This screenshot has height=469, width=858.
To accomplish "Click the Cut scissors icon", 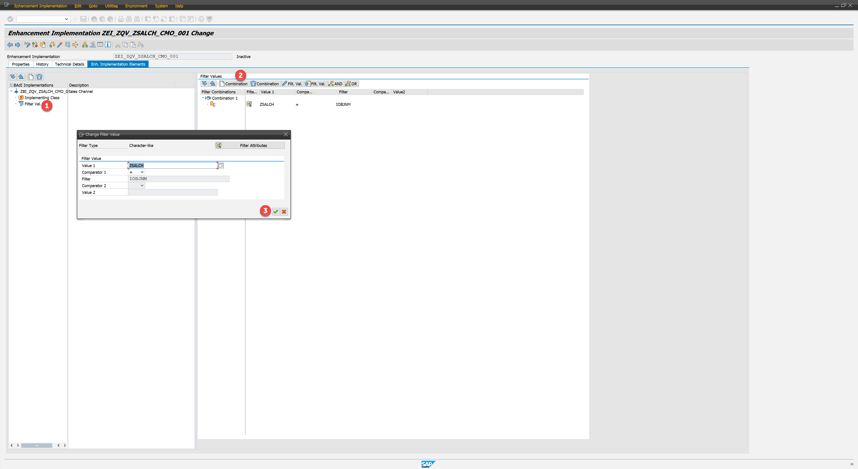I will click(117, 45).
